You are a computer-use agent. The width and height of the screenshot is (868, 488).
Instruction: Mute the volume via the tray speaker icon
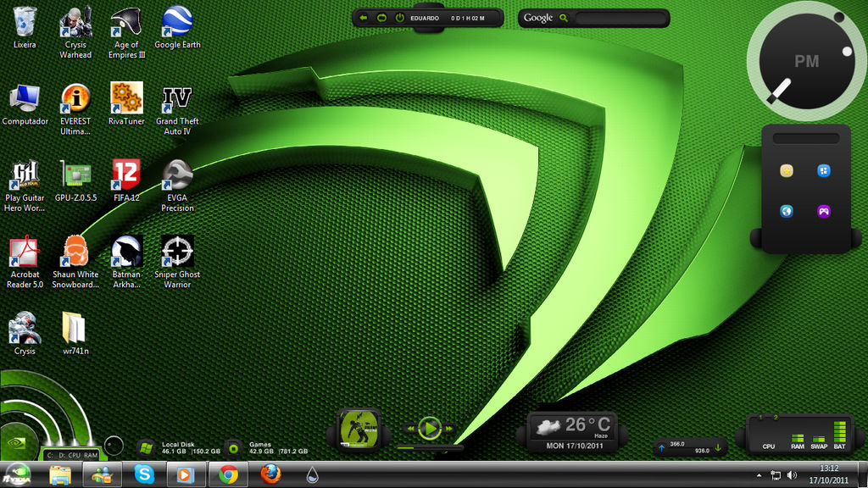tap(791, 475)
